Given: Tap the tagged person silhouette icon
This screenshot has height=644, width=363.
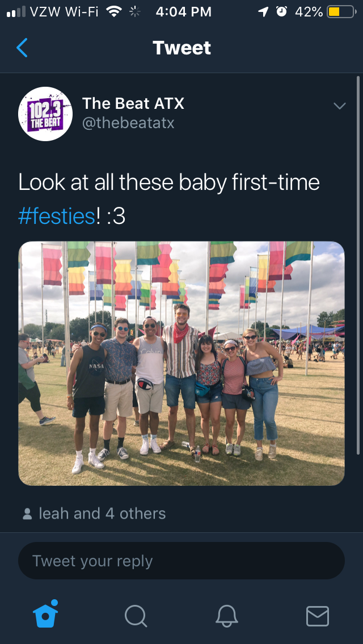Looking at the screenshot, I should click(28, 514).
